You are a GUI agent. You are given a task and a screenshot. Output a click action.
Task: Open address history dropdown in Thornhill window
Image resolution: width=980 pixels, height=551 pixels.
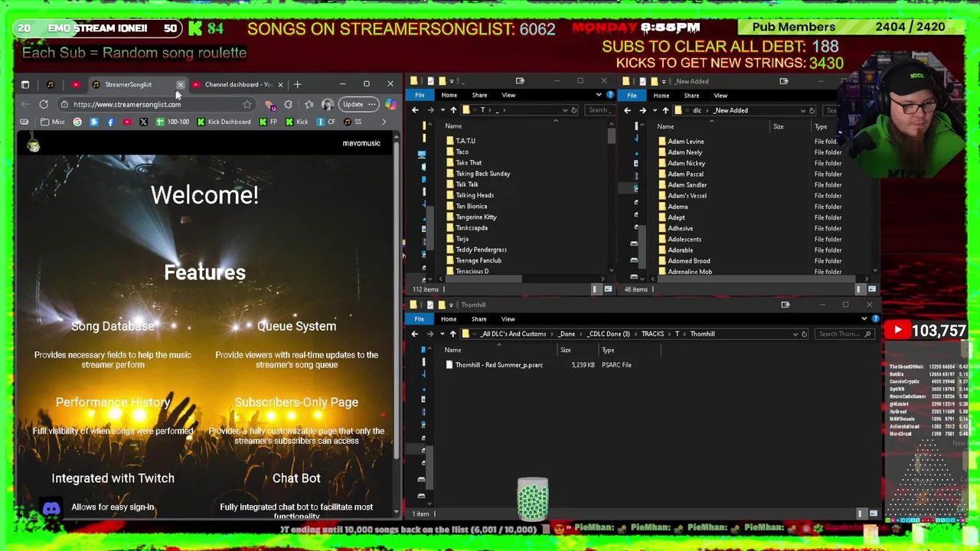[x=795, y=334]
